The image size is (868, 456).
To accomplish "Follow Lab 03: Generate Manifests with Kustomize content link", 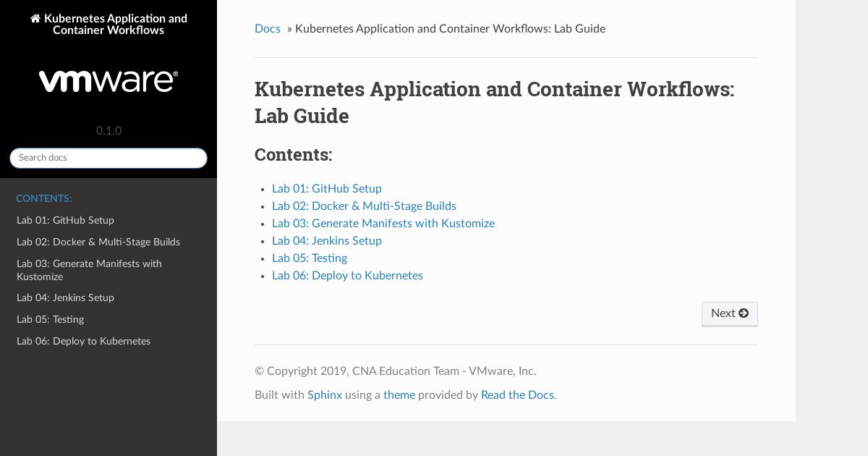I will point(383,224).
